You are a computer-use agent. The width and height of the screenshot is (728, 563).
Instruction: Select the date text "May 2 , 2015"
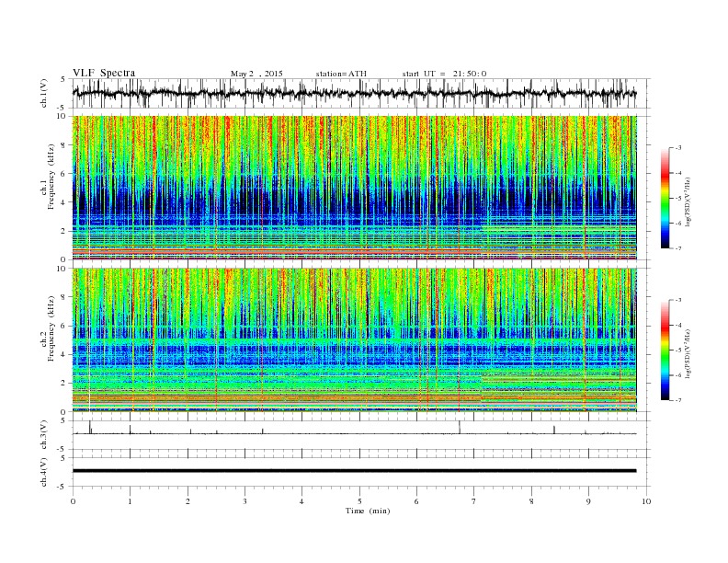[x=256, y=74]
